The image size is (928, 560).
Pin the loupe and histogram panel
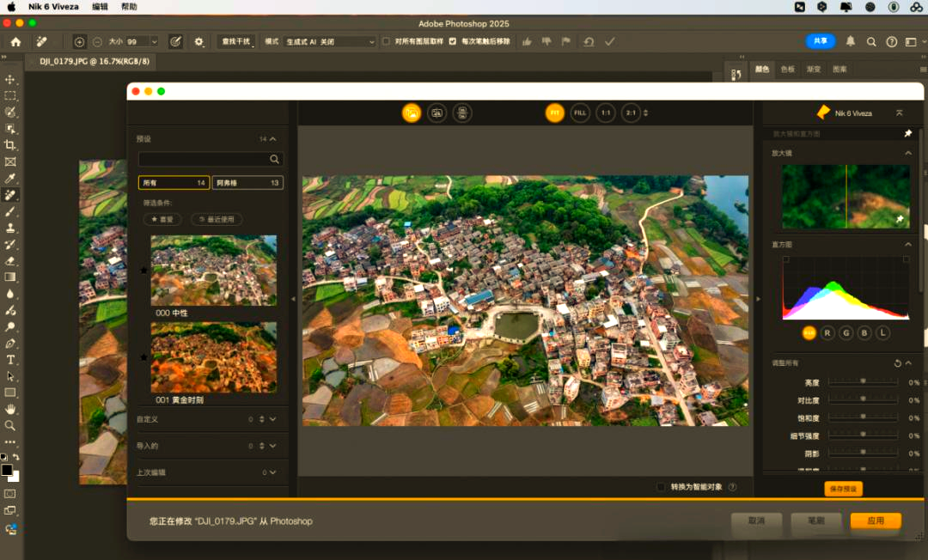pyautogui.click(x=908, y=134)
